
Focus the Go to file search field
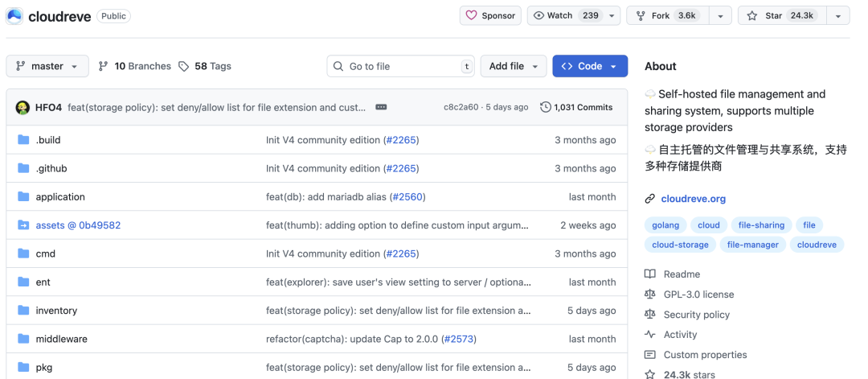(x=400, y=66)
